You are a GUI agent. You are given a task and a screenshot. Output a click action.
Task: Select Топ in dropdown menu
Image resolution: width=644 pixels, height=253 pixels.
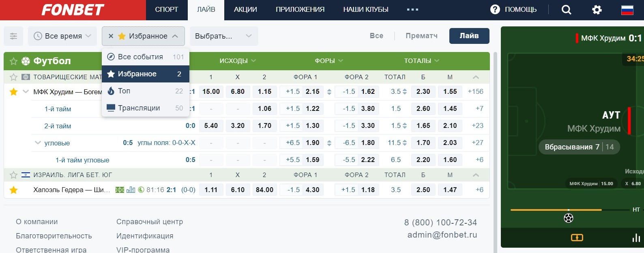pos(146,91)
